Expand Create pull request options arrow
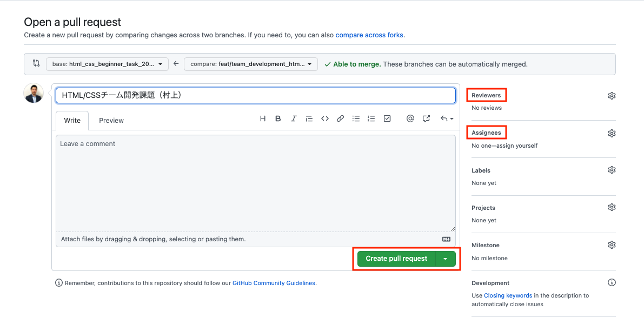 (445, 259)
